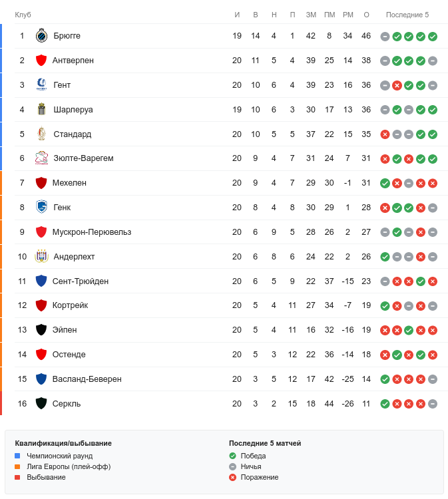The height and width of the screenshot is (499, 448).
Task: Open the Стандард team link
Action: coord(72,134)
